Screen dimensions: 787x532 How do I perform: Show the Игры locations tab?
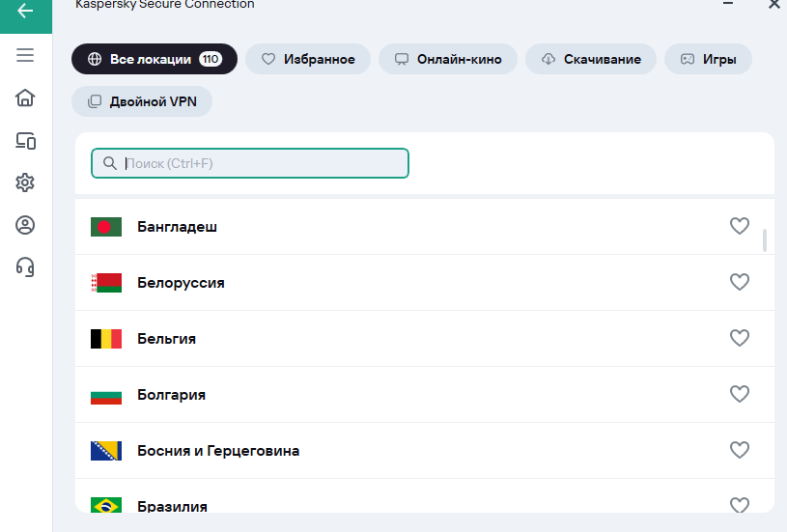[x=709, y=59]
